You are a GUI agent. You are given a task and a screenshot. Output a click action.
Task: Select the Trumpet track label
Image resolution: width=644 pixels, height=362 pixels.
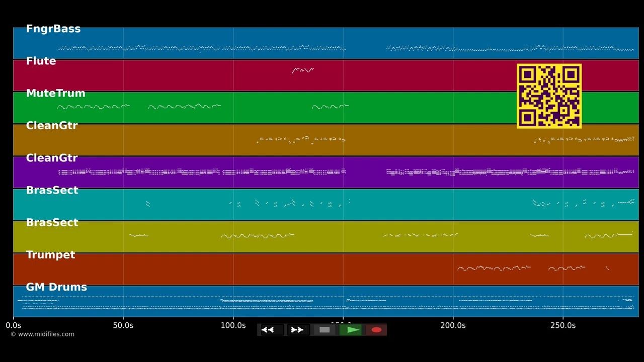[x=50, y=254]
